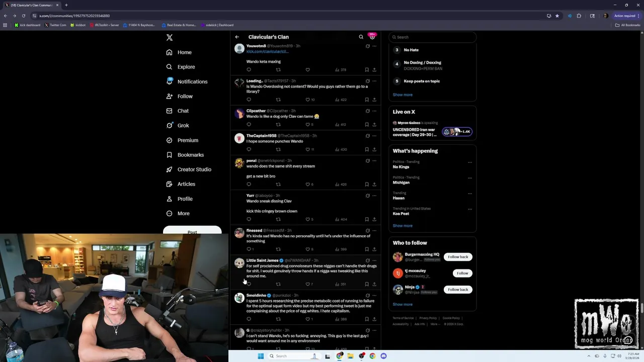Follow back Ninja
Viewport: 644px width, 362px height.
(x=458, y=290)
